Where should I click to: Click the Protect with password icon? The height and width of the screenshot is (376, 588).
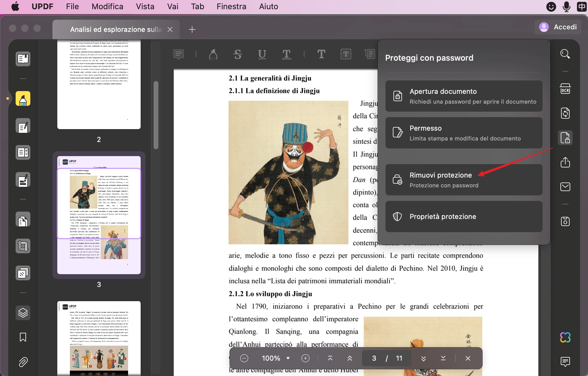coord(565,138)
